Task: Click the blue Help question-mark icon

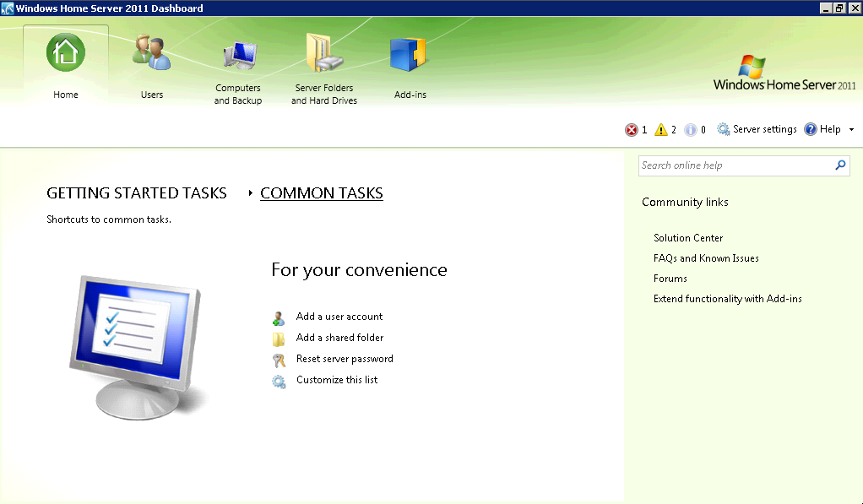Action: pos(810,129)
